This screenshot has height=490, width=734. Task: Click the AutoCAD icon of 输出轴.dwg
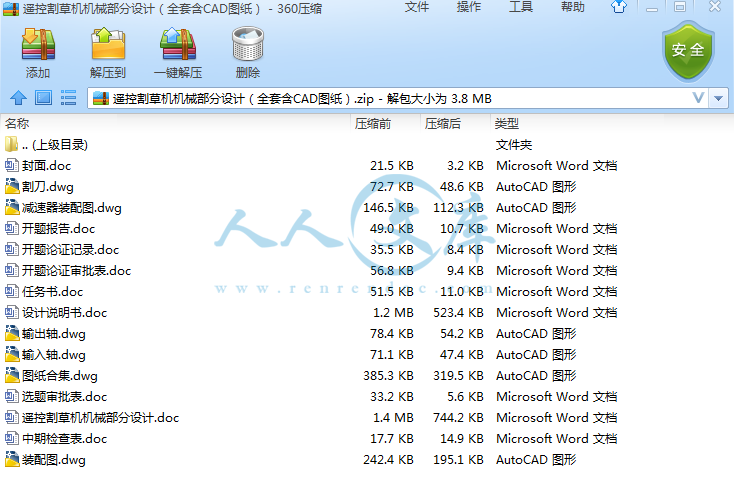click(x=12, y=333)
